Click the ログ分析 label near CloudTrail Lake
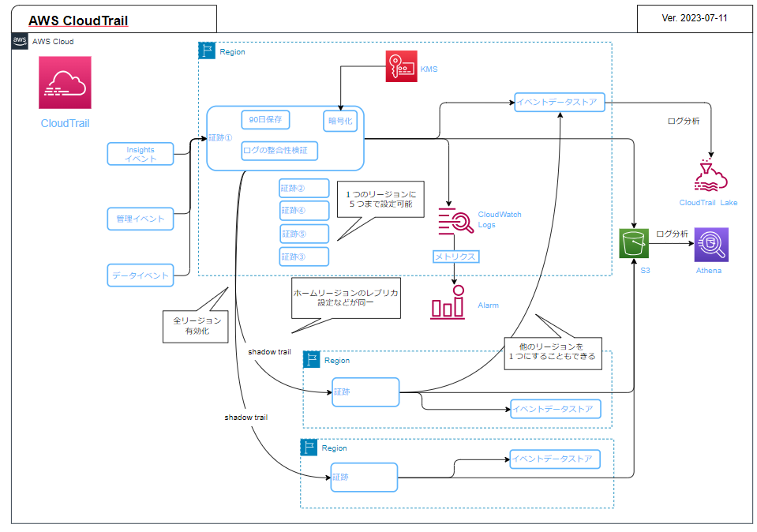The height and width of the screenshot is (532, 757). (683, 121)
